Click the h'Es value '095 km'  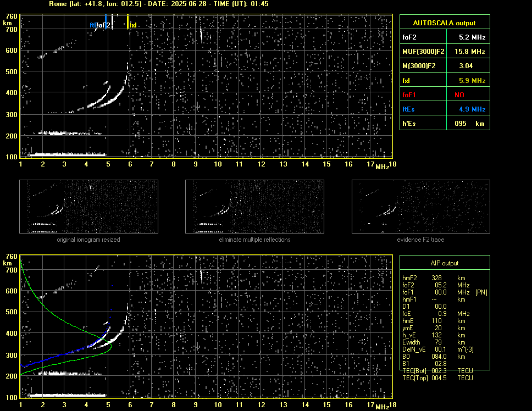pyautogui.click(x=469, y=124)
